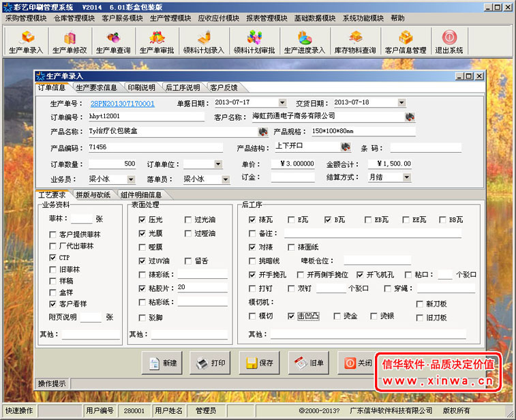Check the 模切 checkbox
The image size is (516, 420).
click(252, 316)
